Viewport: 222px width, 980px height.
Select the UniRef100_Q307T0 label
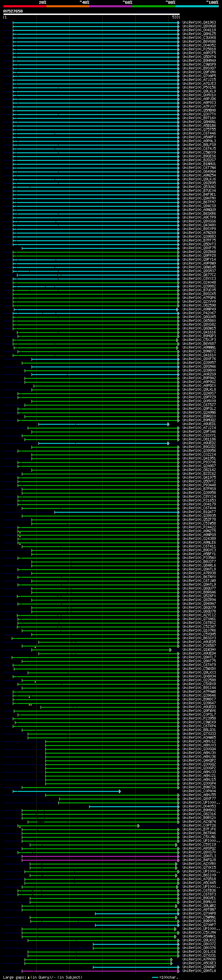(x=199, y=114)
